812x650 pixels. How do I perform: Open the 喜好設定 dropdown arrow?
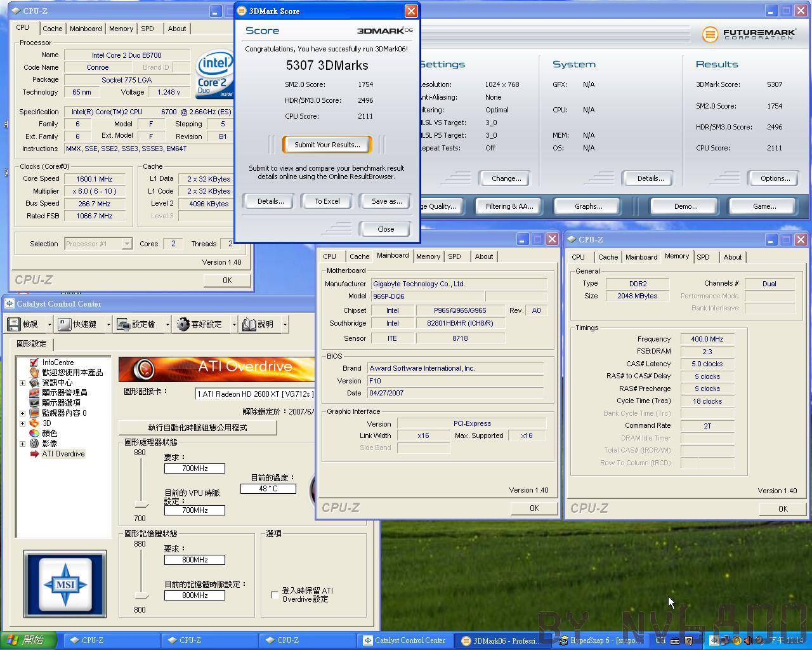(234, 324)
